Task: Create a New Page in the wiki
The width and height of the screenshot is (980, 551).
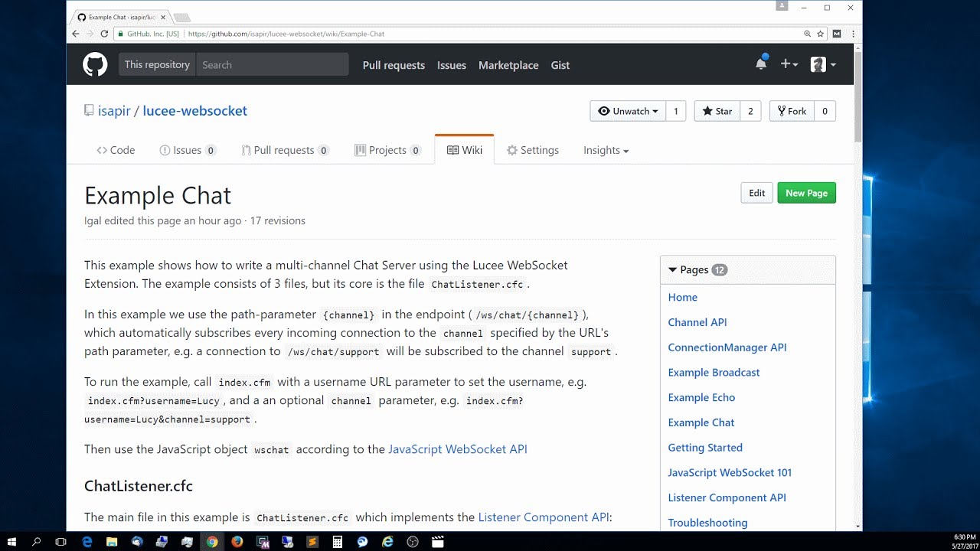Action: pos(806,193)
